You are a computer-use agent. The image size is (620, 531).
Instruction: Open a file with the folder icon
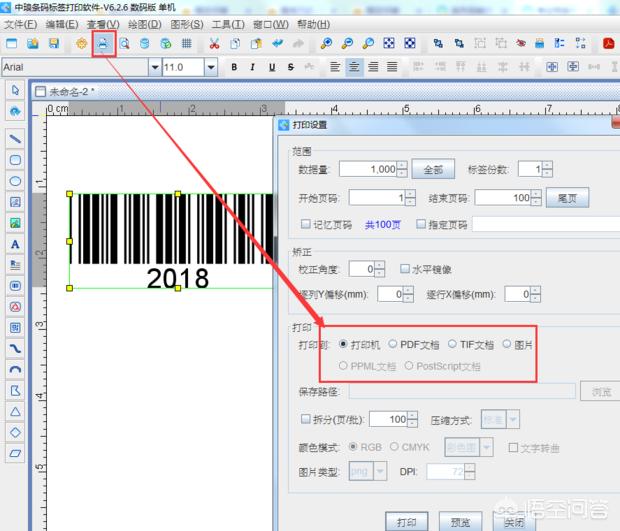coord(33,43)
